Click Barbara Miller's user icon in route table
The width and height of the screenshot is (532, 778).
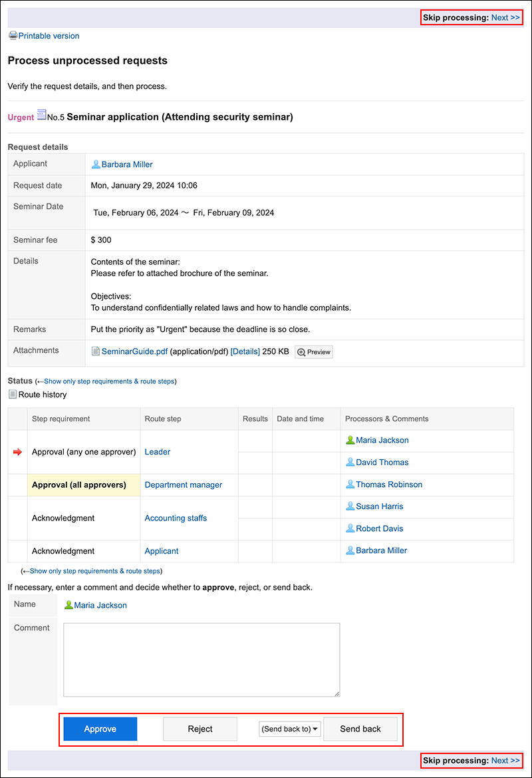click(350, 550)
